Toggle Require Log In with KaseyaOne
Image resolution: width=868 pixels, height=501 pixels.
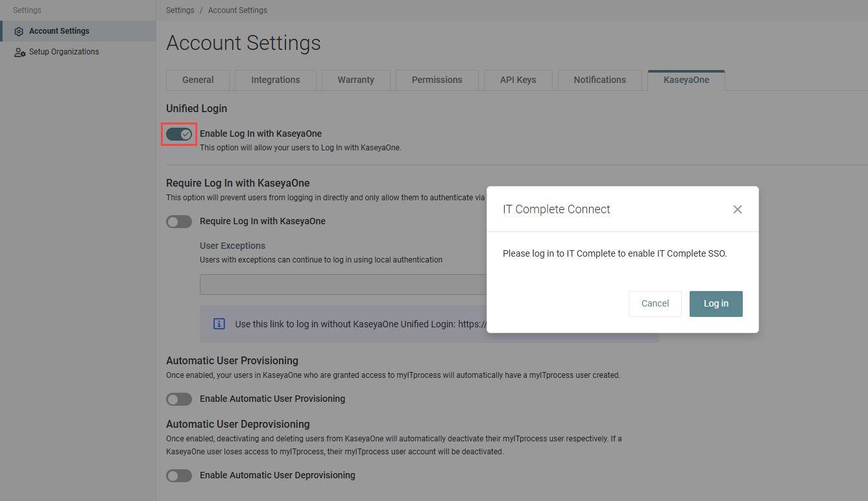[179, 222]
